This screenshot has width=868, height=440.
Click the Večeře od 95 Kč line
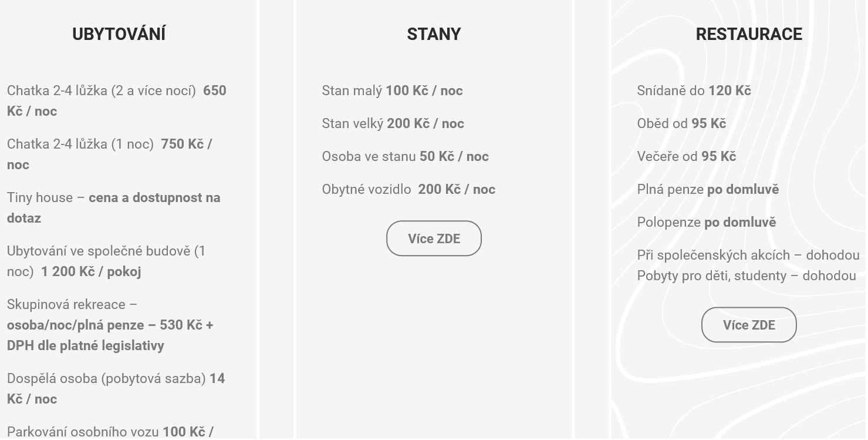coord(686,156)
